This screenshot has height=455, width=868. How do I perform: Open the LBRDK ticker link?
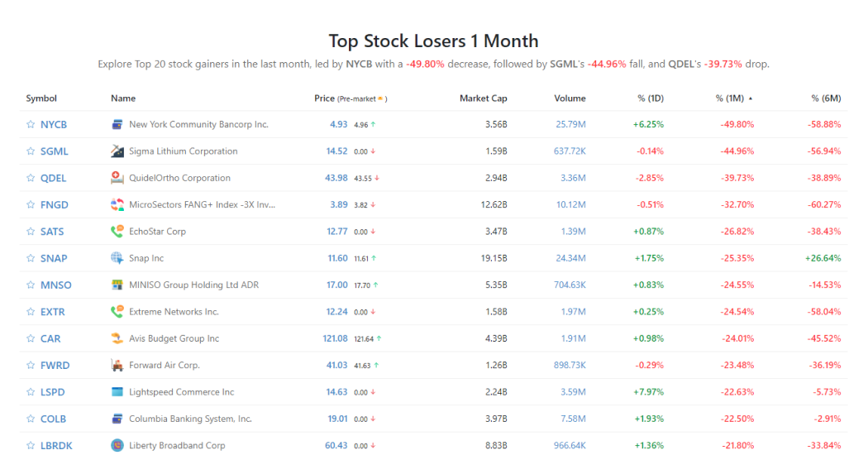click(56, 446)
